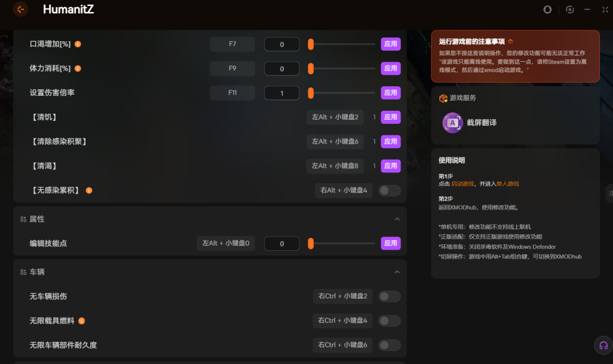Toggle 无车辆损伤 switch on
Image resolution: width=613 pixels, height=364 pixels.
pyautogui.click(x=389, y=296)
